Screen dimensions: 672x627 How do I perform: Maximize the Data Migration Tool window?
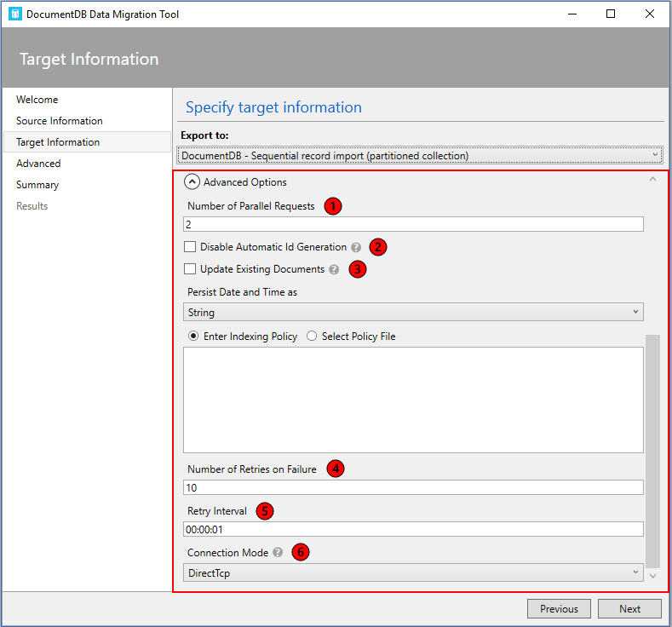611,14
